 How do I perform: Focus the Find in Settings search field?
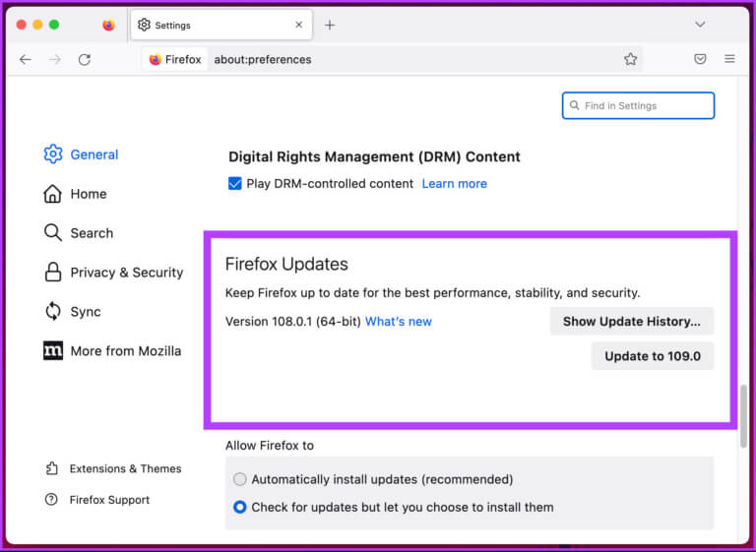tap(638, 105)
